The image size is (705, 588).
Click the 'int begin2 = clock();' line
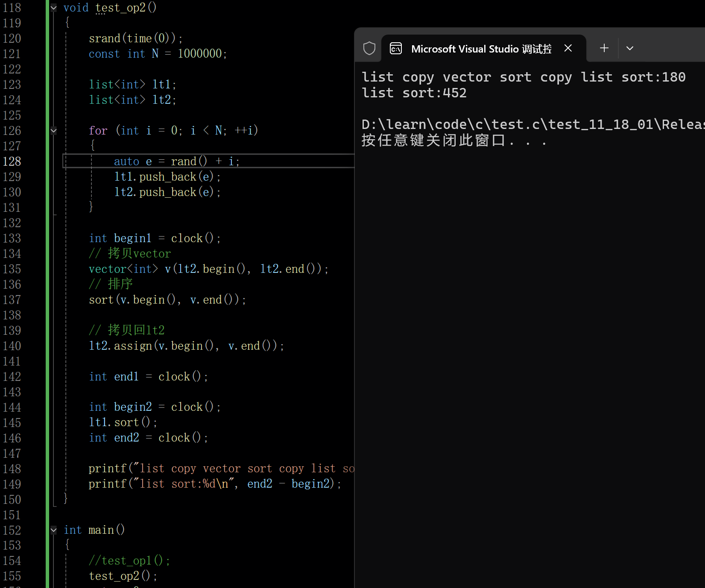(x=155, y=407)
